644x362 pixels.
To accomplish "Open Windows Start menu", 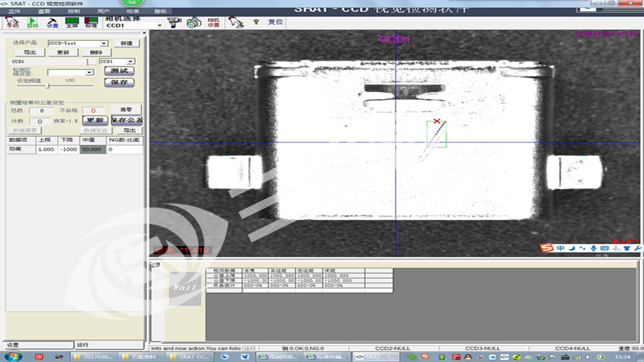I will click(13, 356).
